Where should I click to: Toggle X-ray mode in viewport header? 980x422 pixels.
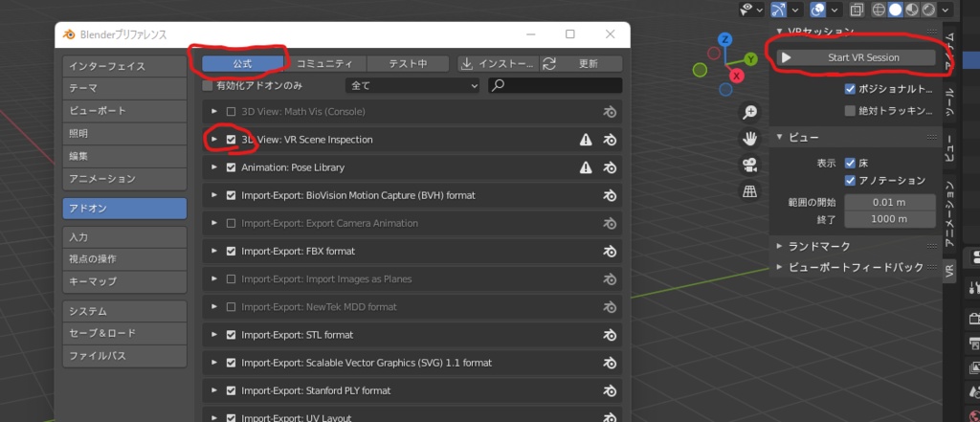coord(857,10)
